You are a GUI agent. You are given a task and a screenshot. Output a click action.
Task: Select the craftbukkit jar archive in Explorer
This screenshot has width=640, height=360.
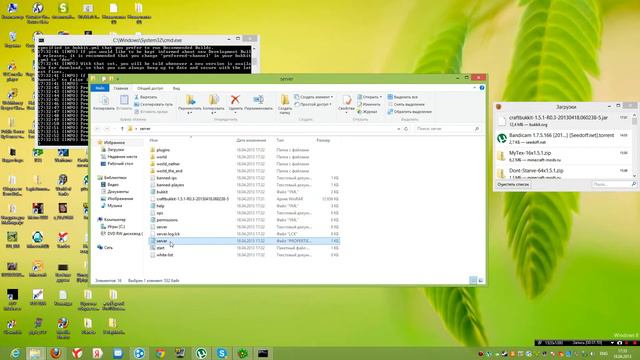[192, 199]
